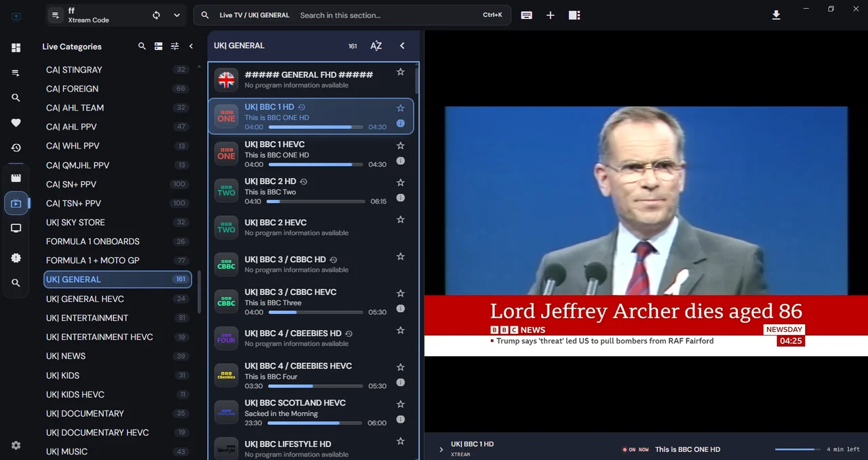Select the CA| STINGRAY category
This screenshot has width=868, height=460.
click(117, 70)
